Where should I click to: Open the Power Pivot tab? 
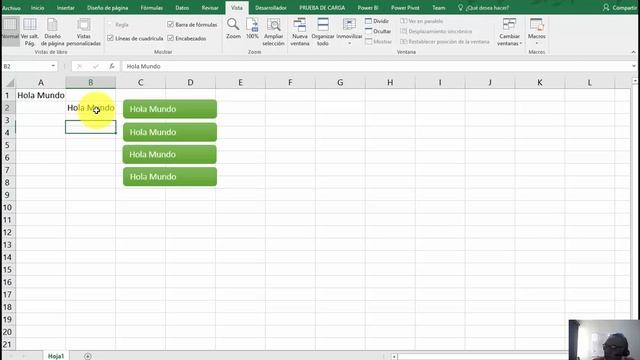point(405,8)
